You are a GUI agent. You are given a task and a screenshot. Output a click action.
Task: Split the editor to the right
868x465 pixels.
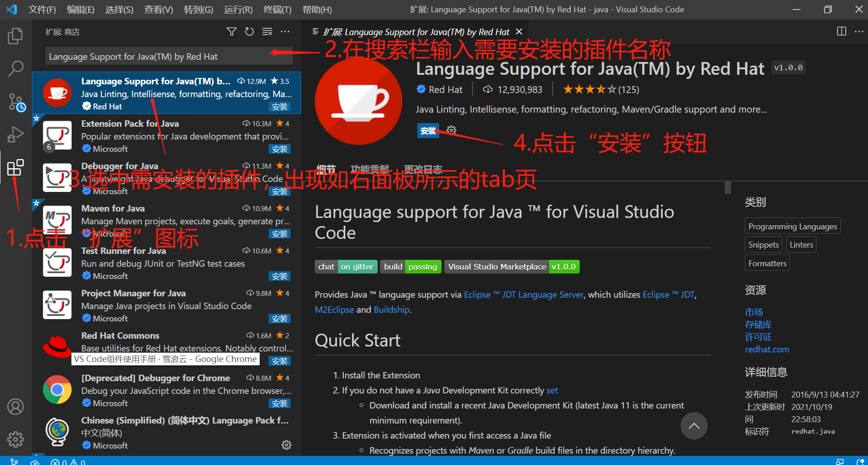click(x=842, y=31)
